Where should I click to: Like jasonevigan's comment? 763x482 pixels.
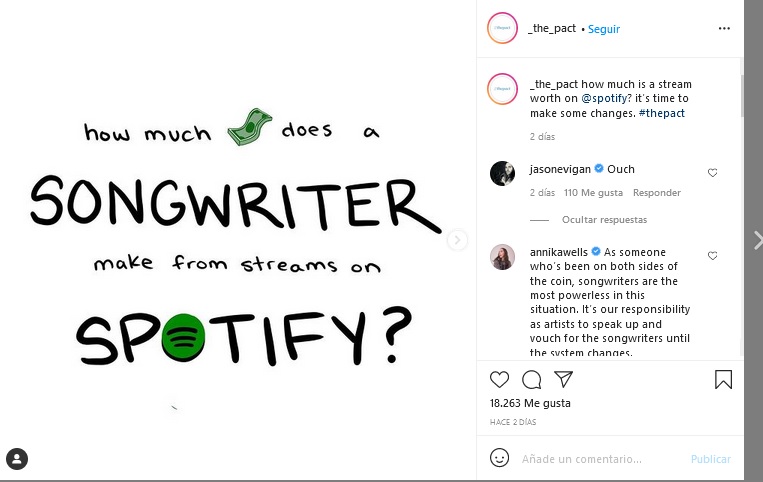pos(712,173)
